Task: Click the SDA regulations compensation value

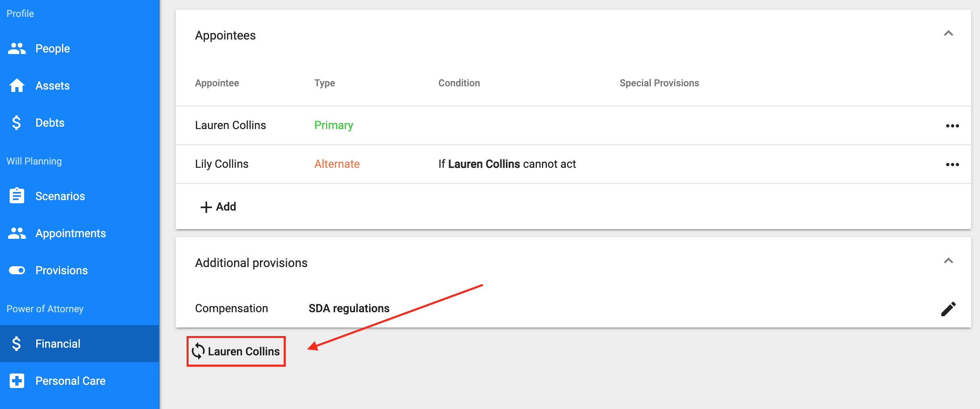Action: pyautogui.click(x=349, y=308)
